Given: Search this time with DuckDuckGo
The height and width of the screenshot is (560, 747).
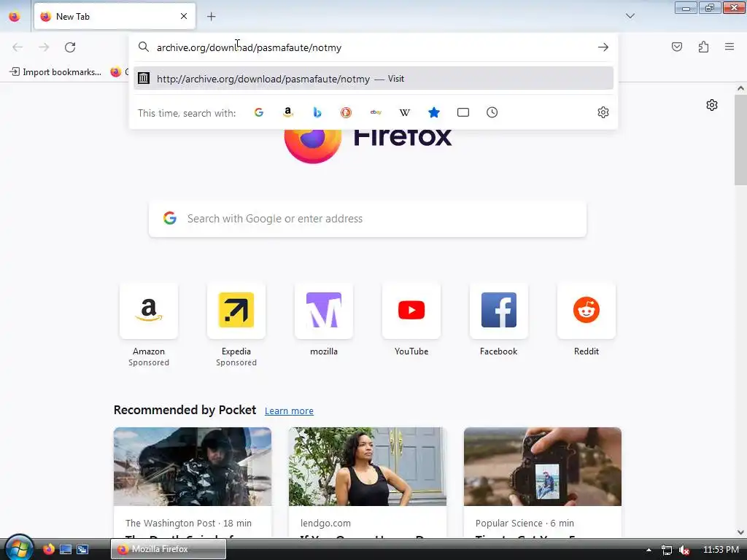Looking at the screenshot, I should [x=346, y=112].
